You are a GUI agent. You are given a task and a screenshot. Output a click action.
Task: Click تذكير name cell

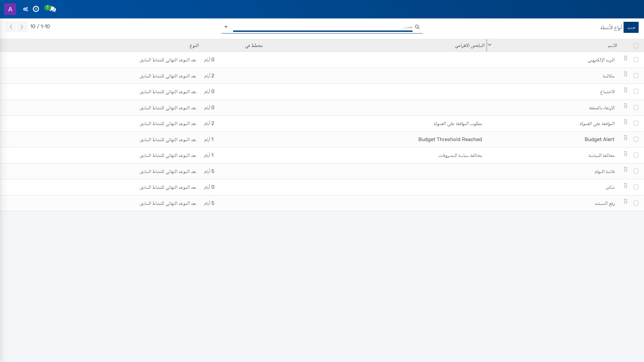point(610,187)
